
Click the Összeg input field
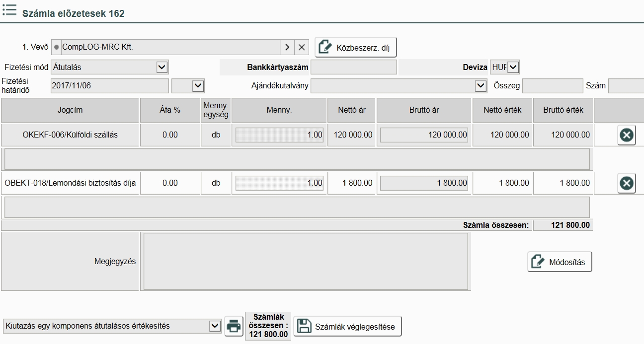(552, 86)
